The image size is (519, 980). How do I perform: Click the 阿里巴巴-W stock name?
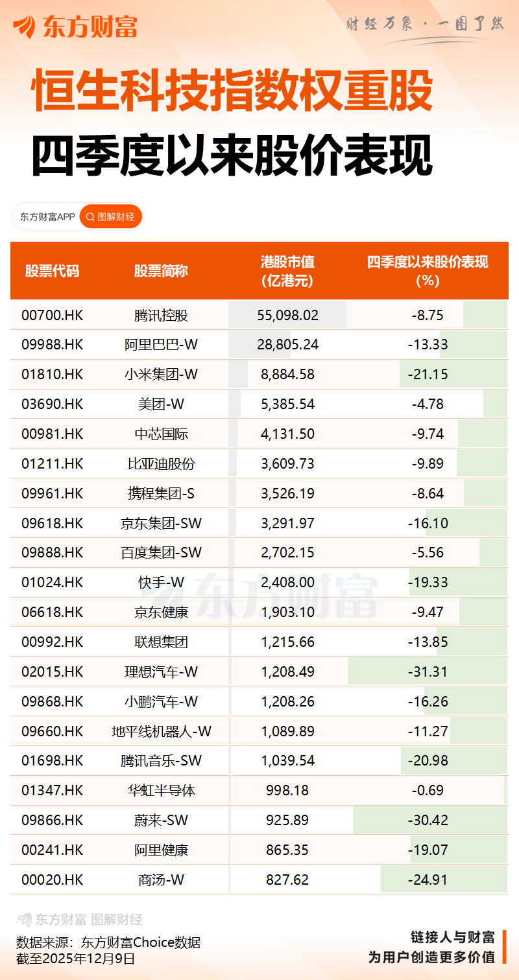(161, 345)
